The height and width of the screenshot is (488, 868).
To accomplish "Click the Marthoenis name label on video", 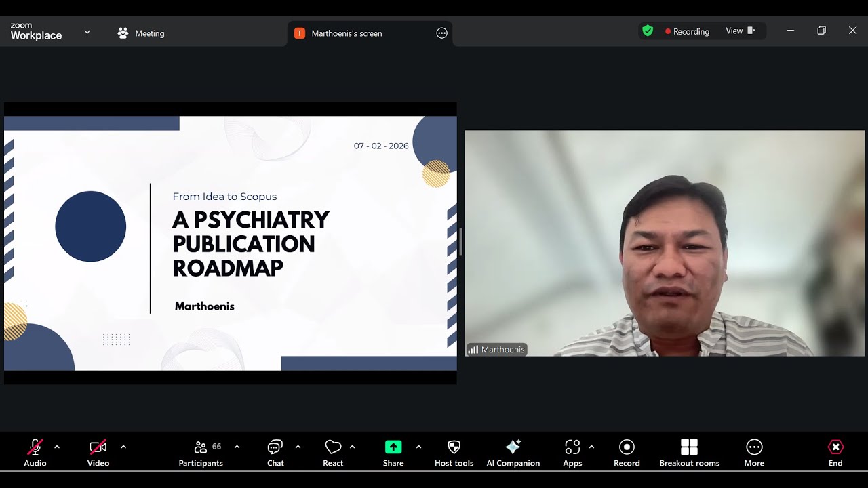I will click(496, 350).
